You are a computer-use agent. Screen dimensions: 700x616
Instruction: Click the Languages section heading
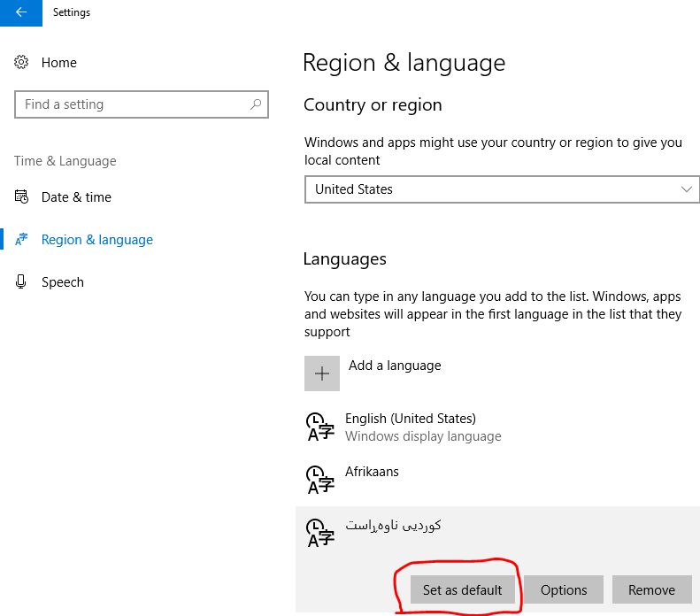[344, 259]
